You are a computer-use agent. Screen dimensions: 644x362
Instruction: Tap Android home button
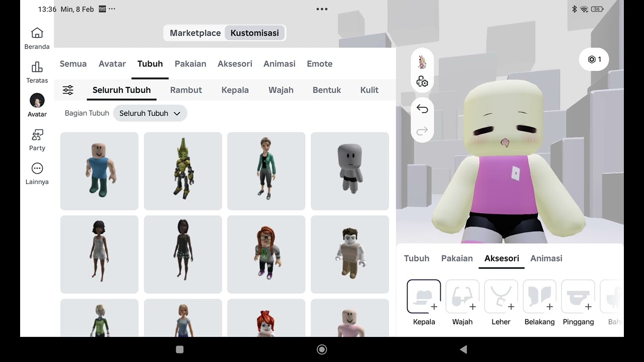[322, 349]
